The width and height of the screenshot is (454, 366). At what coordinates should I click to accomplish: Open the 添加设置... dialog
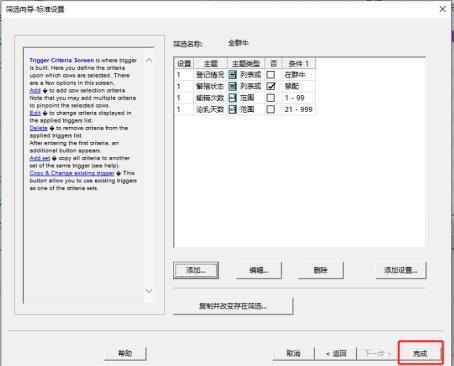pyautogui.click(x=401, y=270)
